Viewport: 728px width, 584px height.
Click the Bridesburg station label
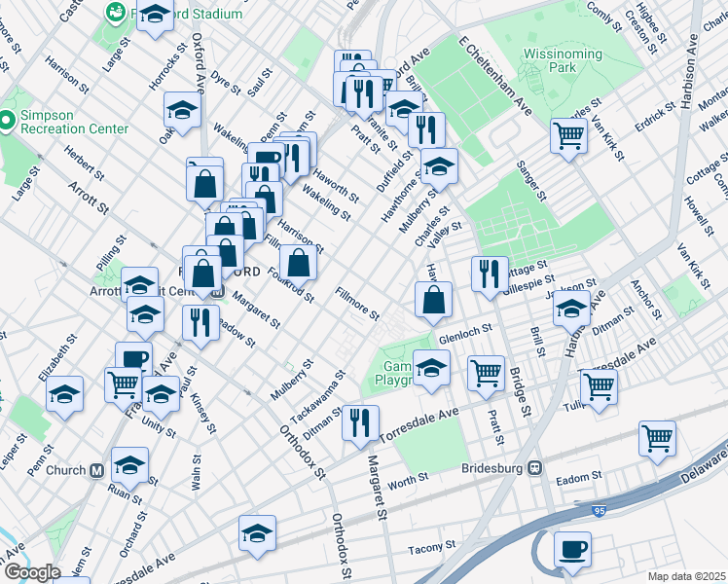[491, 468]
